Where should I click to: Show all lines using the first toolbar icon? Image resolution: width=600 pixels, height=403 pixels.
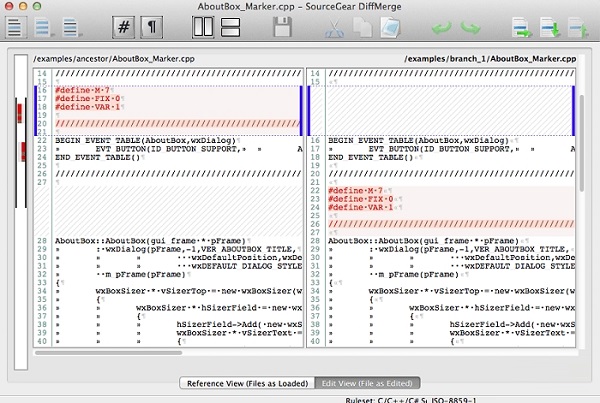point(13,27)
